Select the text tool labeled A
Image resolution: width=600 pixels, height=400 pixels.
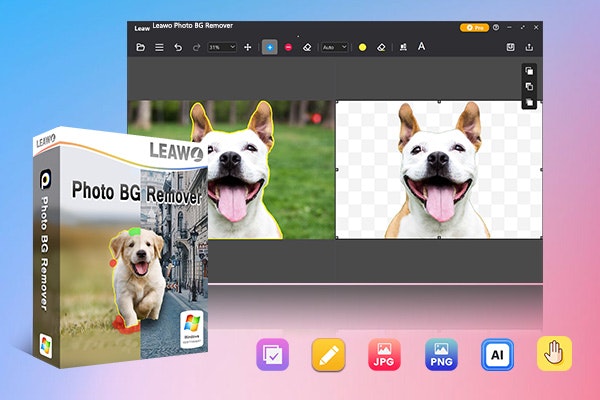pos(421,46)
